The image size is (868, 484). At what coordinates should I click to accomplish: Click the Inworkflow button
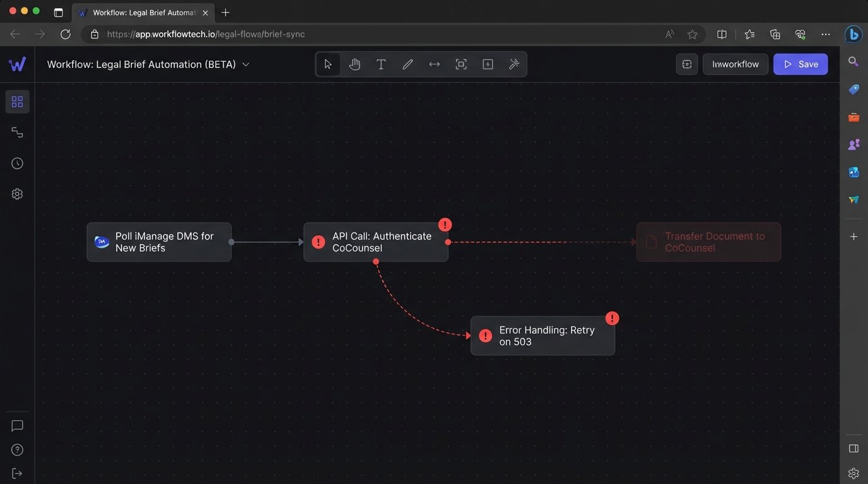[x=735, y=64]
